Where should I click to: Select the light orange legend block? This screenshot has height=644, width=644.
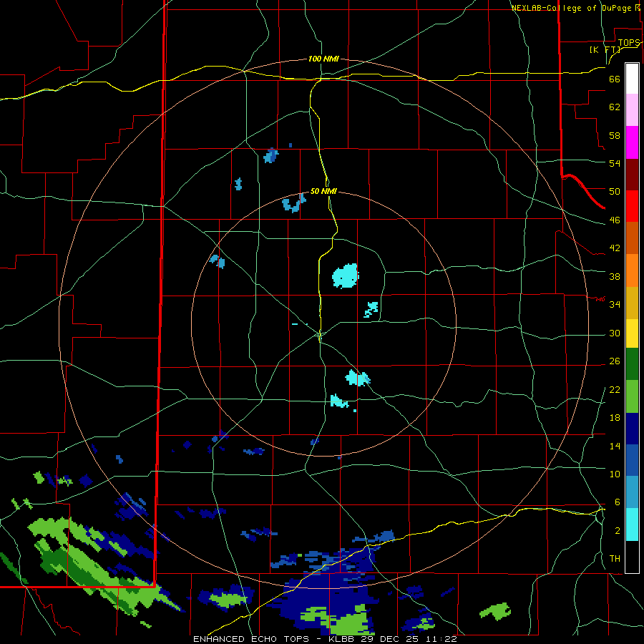632,270
